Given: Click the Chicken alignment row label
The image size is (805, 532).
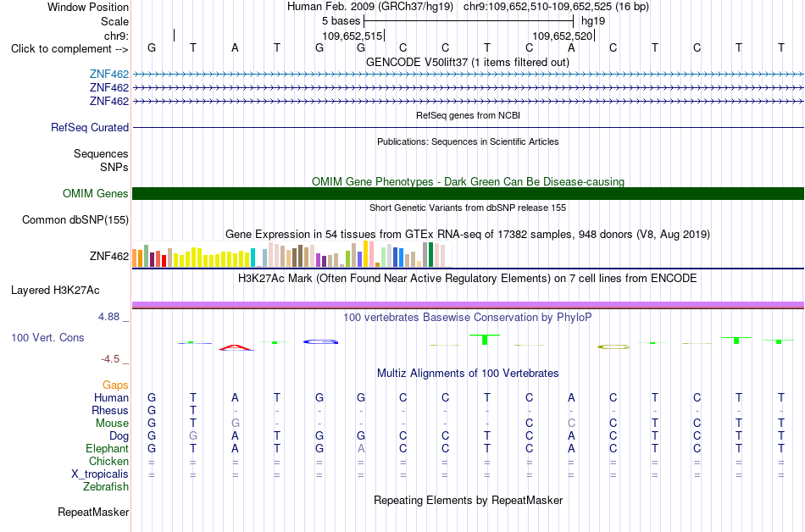Looking at the screenshot, I should pos(108,461).
